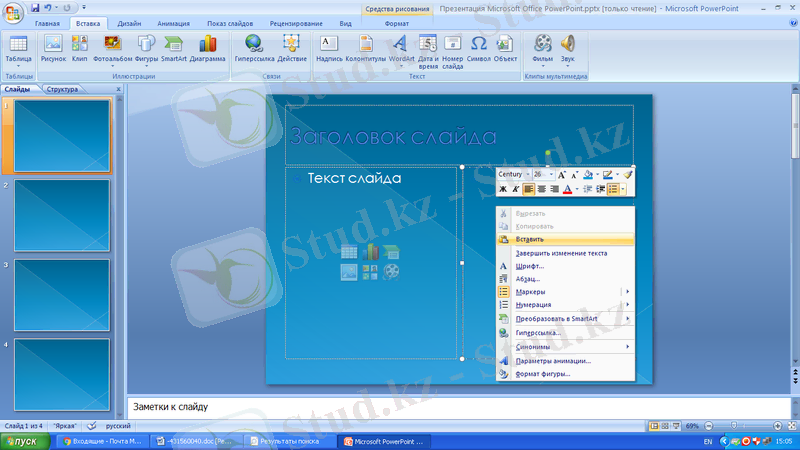Screen dimensions: 800x450
Task: Insert a SmartArt graphic from the ribbon
Action: pos(174,46)
